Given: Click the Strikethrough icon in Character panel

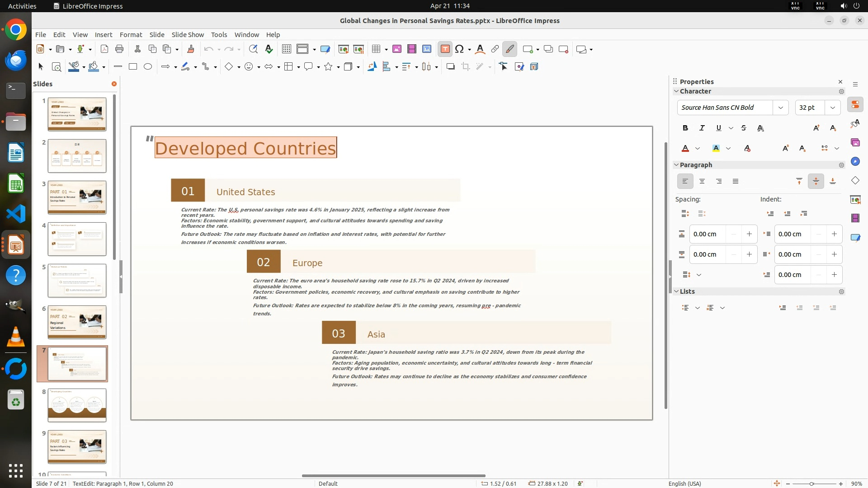Looking at the screenshot, I should click(x=744, y=128).
